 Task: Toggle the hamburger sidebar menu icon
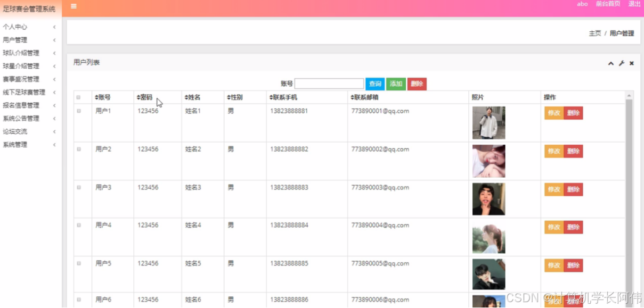click(x=74, y=6)
